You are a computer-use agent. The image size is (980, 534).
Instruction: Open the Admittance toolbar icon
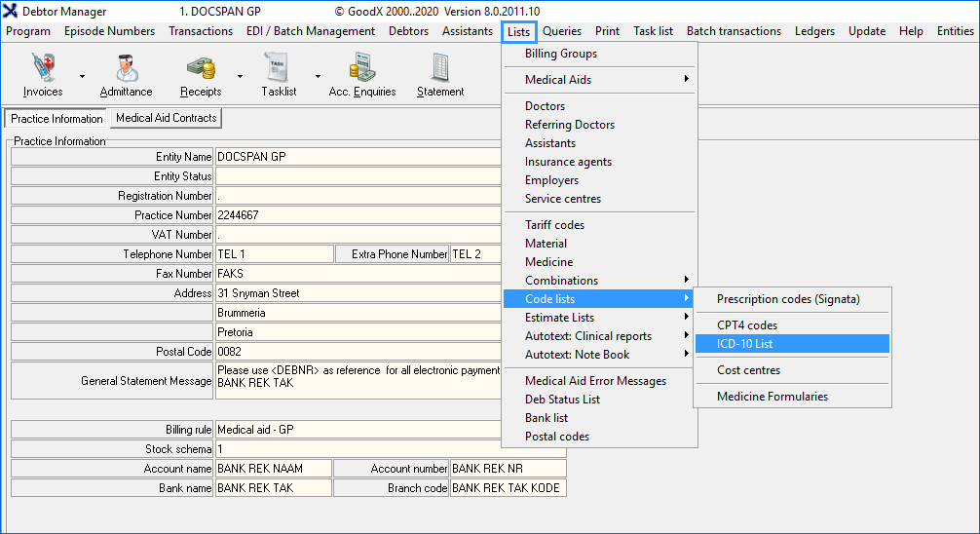[126, 68]
